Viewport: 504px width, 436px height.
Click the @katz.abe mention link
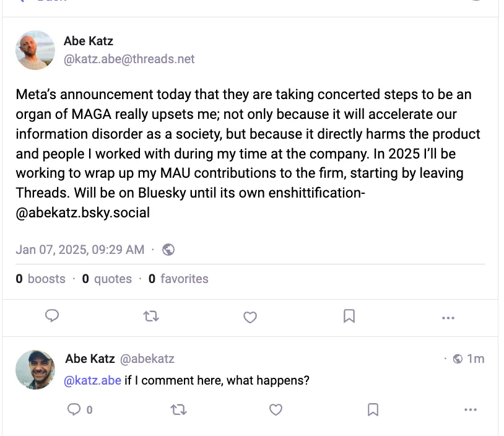click(92, 380)
